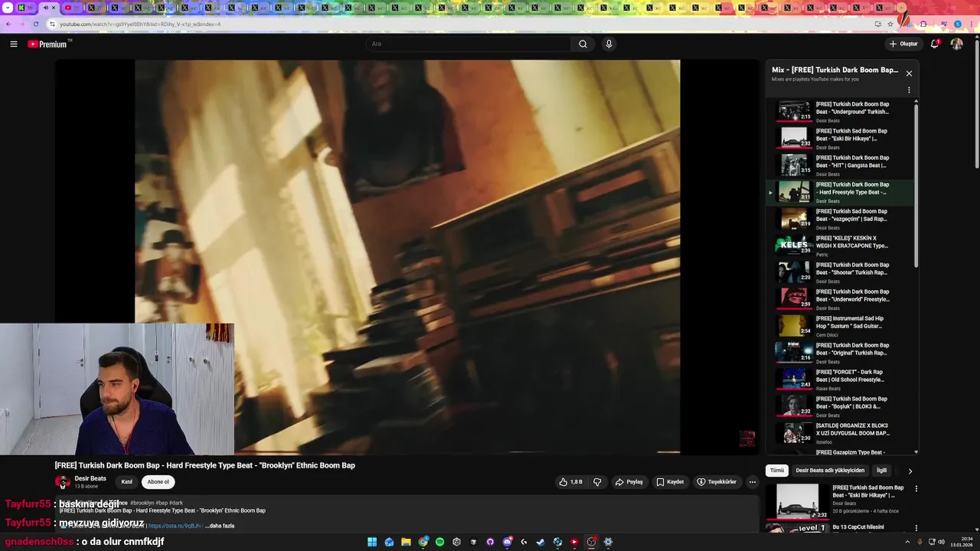
Task: Open recommended "Eski Bir Hikaye" thumbnail
Action: point(797,501)
